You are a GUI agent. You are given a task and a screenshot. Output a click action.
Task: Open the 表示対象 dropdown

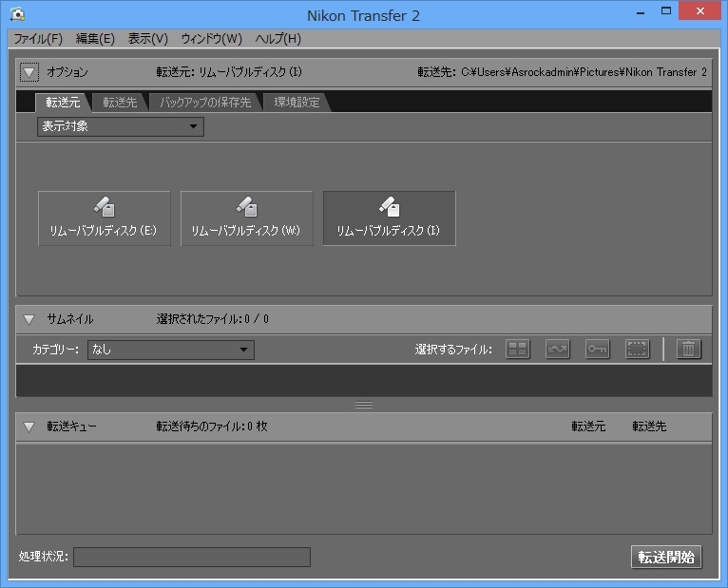tap(121, 126)
